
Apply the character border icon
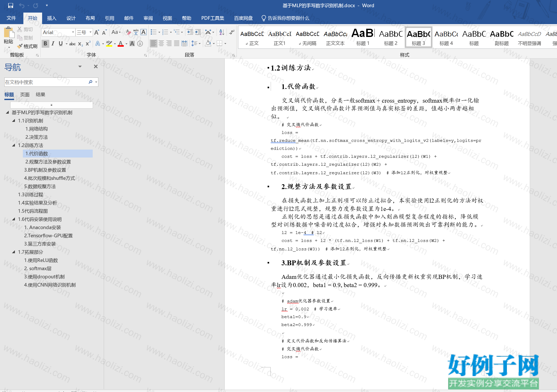(144, 32)
